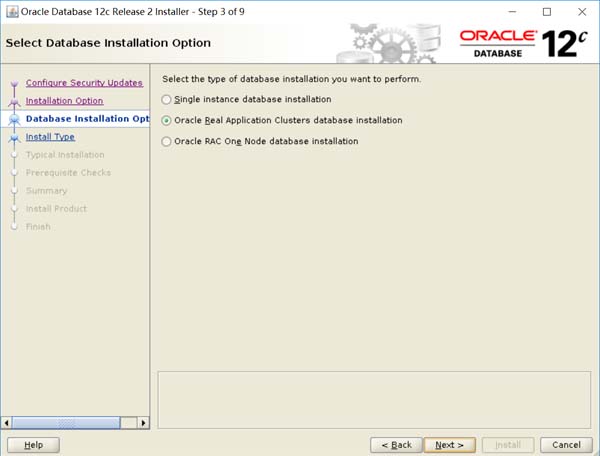Click the Typical Installation step text
Viewport: 600px width, 456px height.
[x=65, y=155]
